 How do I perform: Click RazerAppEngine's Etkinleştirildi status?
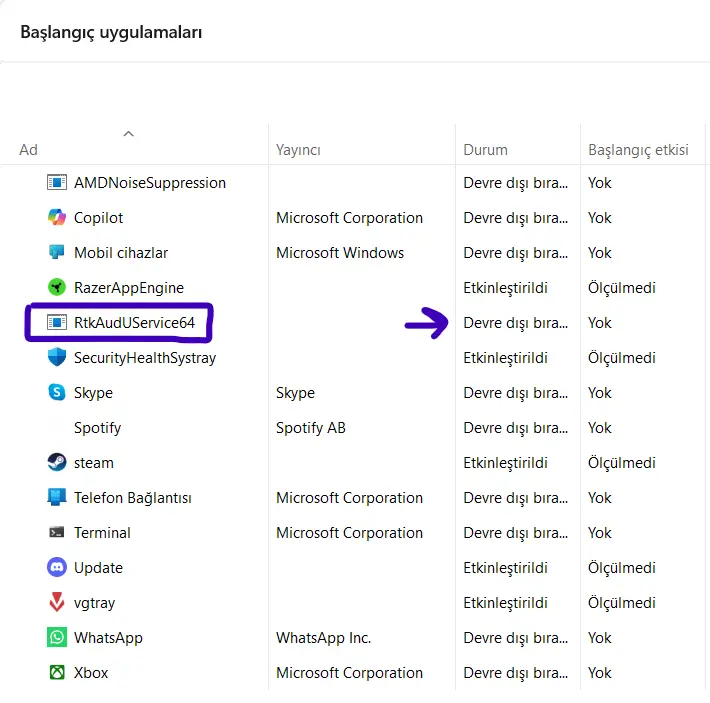click(x=505, y=288)
